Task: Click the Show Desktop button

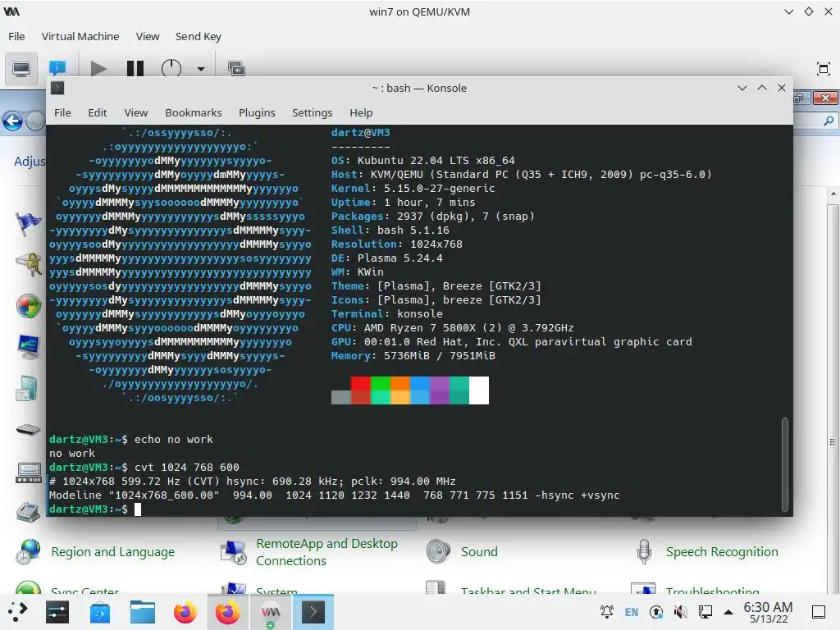Action: (x=819, y=612)
